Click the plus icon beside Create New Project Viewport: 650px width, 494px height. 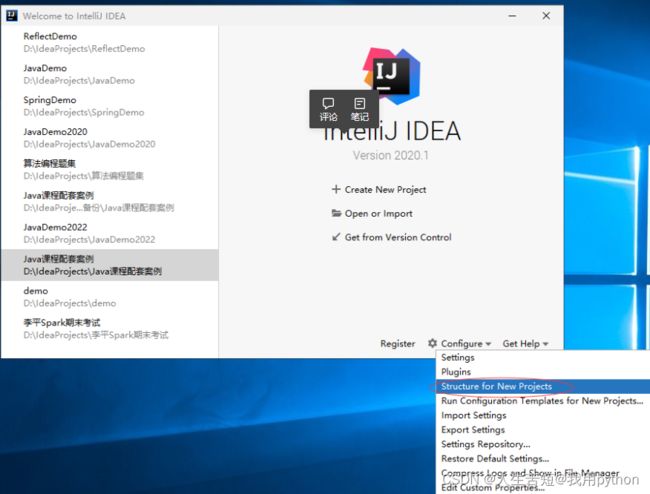(x=336, y=189)
